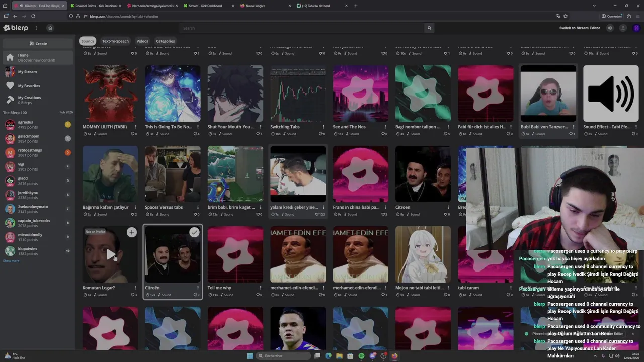This screenshot has height=362, width=644.
Task: Open My Creations in the sidebar
Action: point(38,100)
